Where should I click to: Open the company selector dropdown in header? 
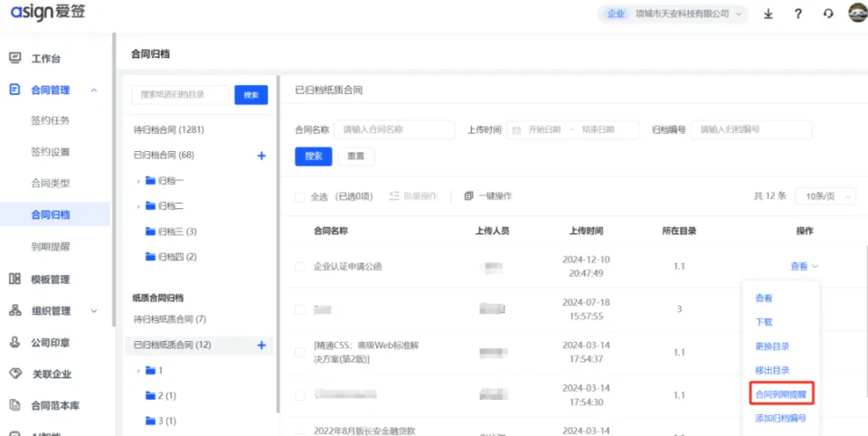pos(674,14)
